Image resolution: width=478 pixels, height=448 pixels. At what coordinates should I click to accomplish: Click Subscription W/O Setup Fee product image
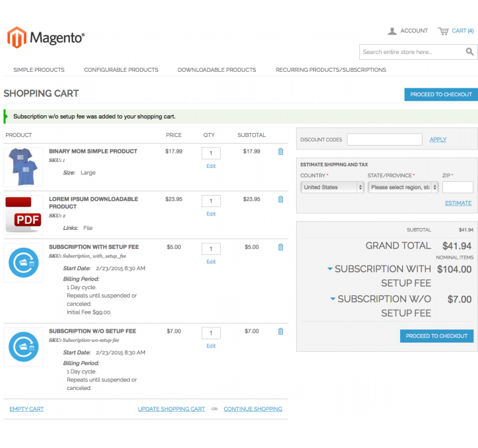coord(23,347)
